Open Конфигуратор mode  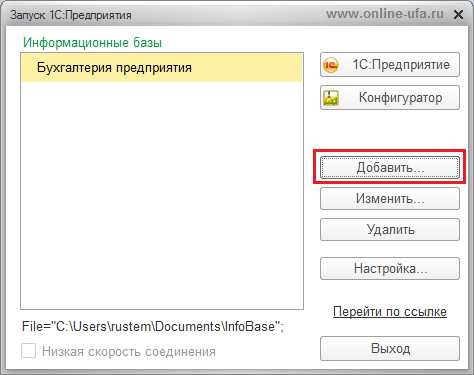point(390,98)
